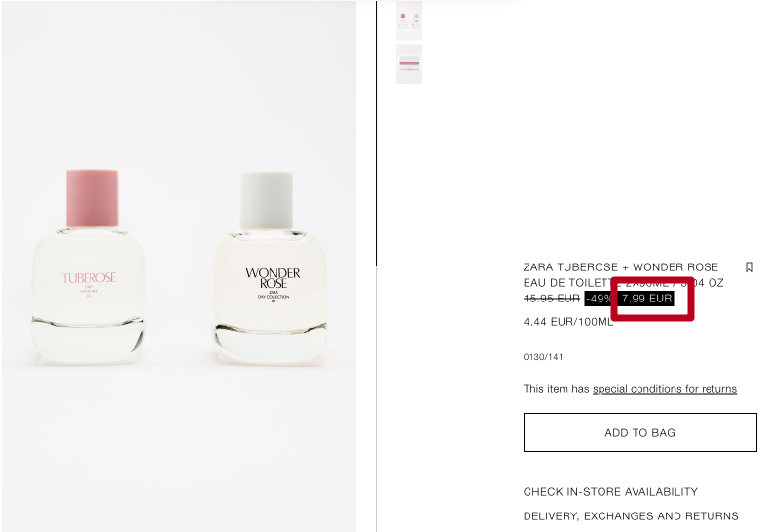Open the first thumbnail showing two bottles

pos(409,19)
